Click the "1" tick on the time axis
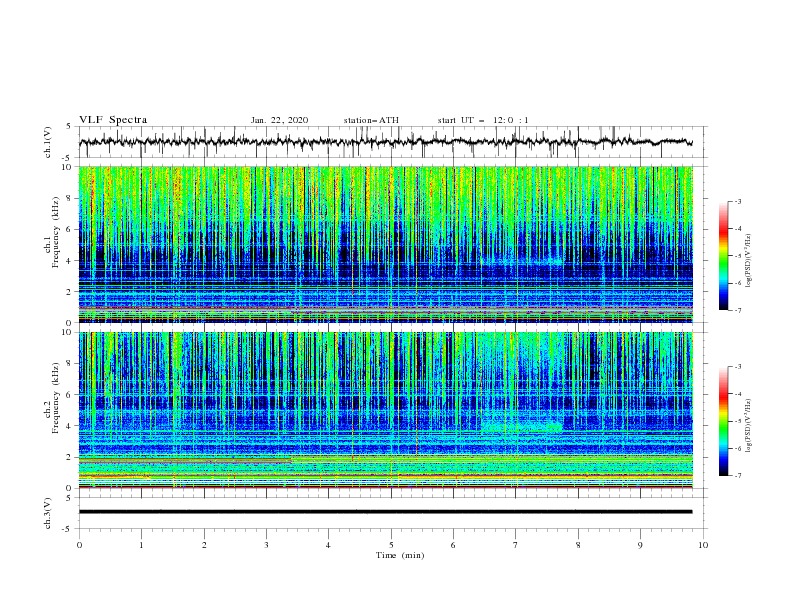This screenshot has width=792, height=612. (141, 545)
